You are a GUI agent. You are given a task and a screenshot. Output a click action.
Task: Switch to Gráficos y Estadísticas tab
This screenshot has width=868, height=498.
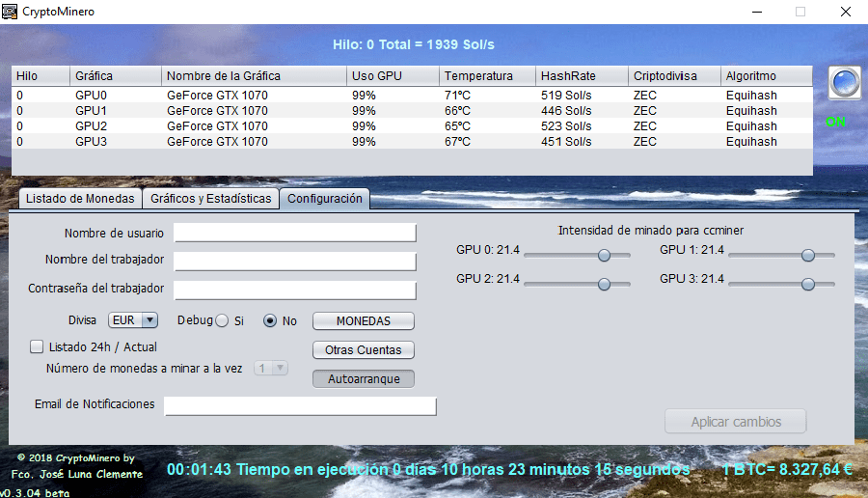pyautogui.click(x=211, y=198)
